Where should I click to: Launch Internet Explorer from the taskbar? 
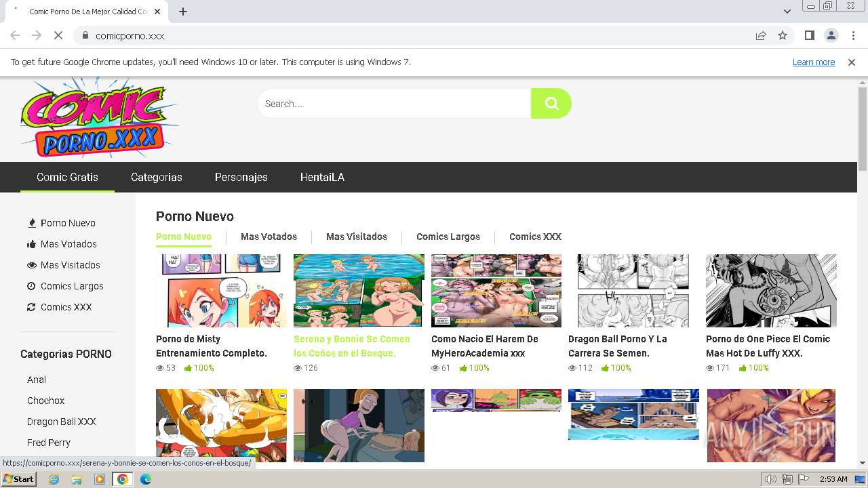(54, 479)
